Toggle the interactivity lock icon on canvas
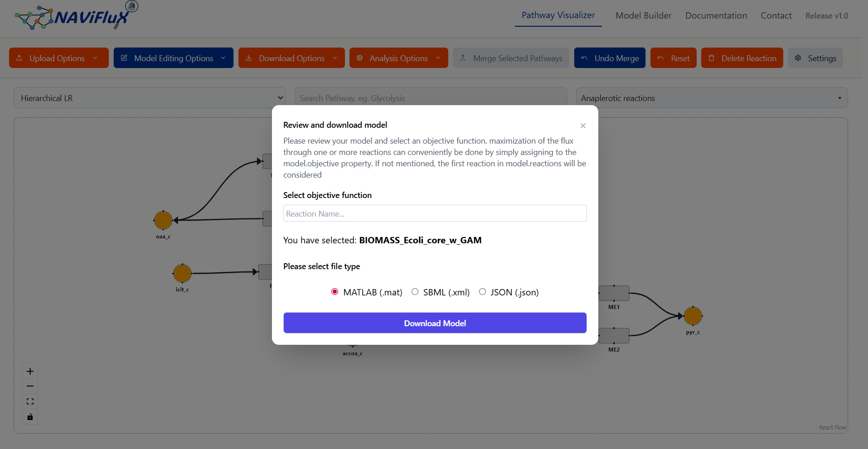Image resolution: width=868 pixels, height=449 pixels. [30, 417]
